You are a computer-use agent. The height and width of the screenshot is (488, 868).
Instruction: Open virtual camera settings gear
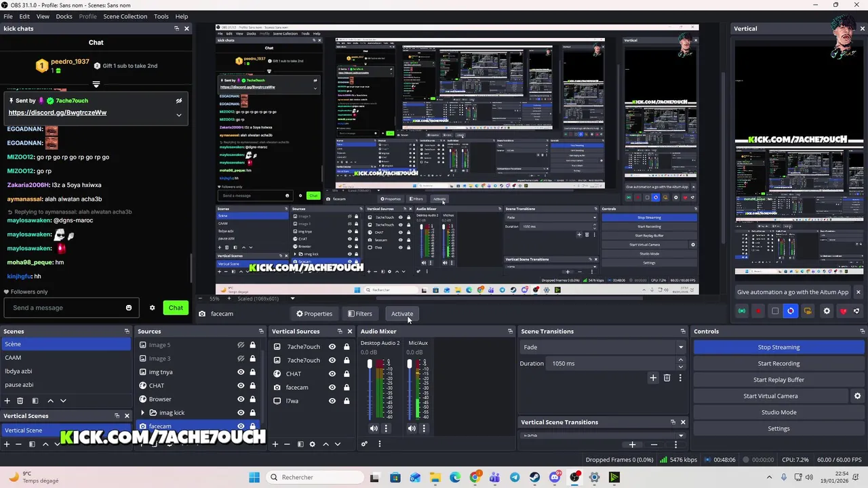point(857,396)
